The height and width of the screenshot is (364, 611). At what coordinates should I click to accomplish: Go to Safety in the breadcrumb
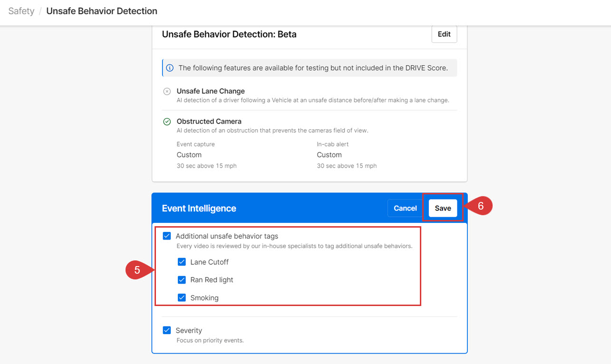pos(21,11)
